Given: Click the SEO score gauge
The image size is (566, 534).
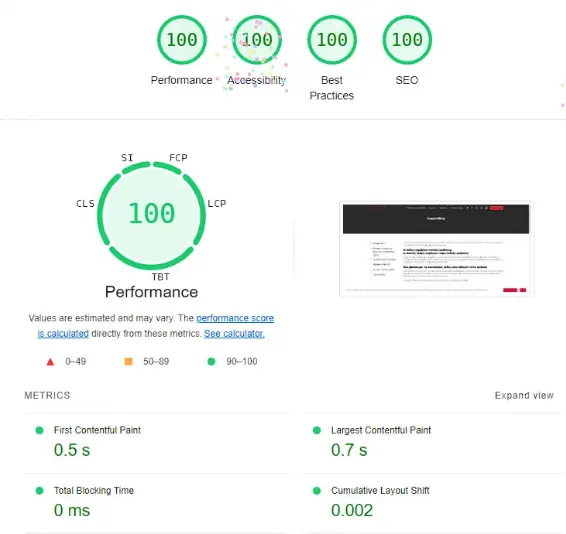Looking at the screenshot, I should (407, 40).
